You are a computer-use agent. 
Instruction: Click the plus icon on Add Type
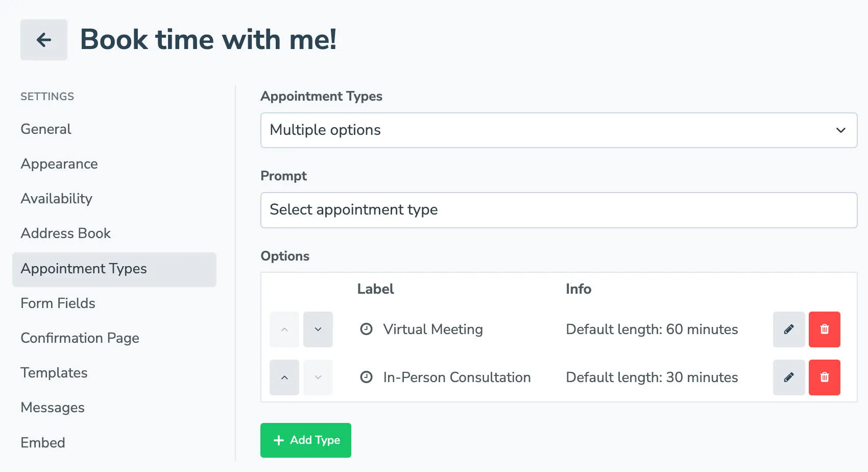[x=278, y=440]
